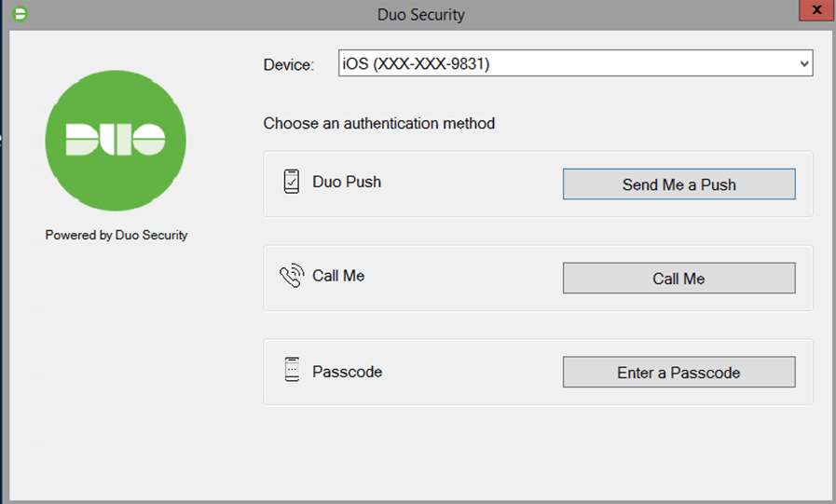
Task: Click the Duo Push phone checkmark icon
Action: pos(292,182)
